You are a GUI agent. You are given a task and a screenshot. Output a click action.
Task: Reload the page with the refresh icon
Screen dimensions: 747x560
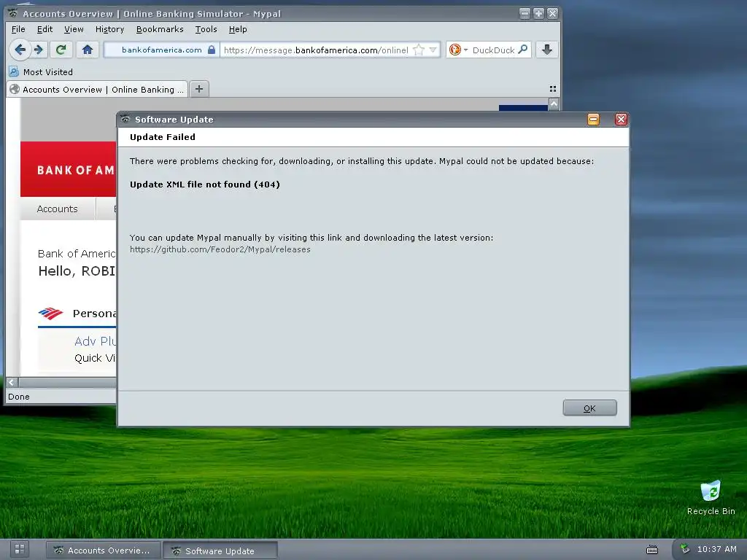61,50
